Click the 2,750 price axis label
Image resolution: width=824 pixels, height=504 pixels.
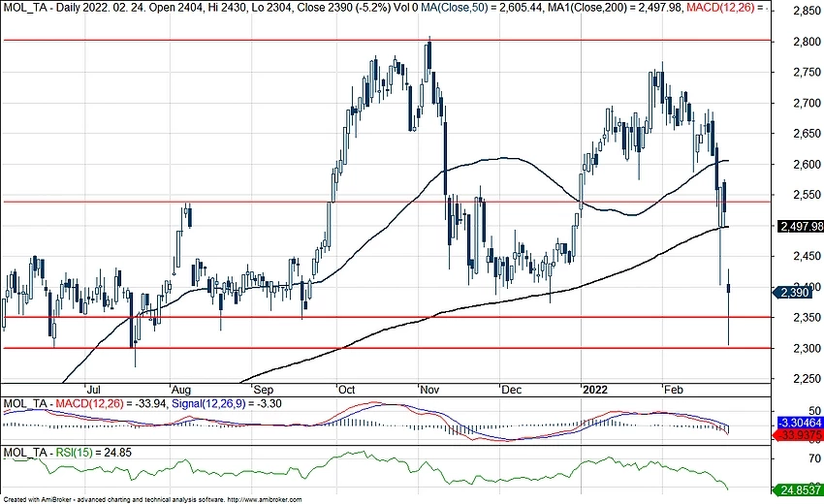[x=807, y=73]
